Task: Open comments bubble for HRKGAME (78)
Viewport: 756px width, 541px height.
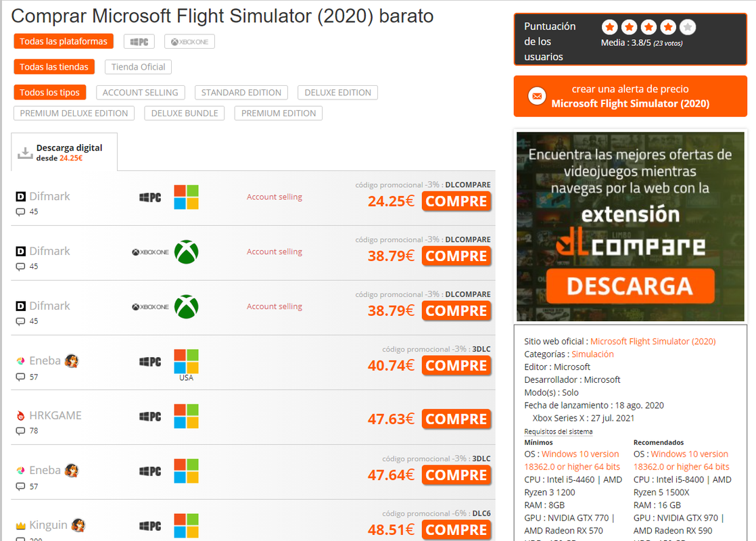Action: coord(20,431)
